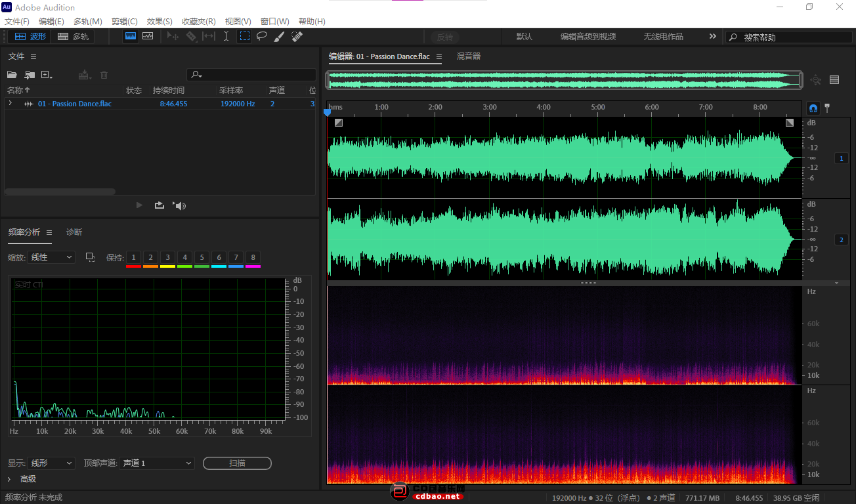This screenshot has width=856, height=504.
Task: Open the Files (文件) panel menu
Action: 33,57
